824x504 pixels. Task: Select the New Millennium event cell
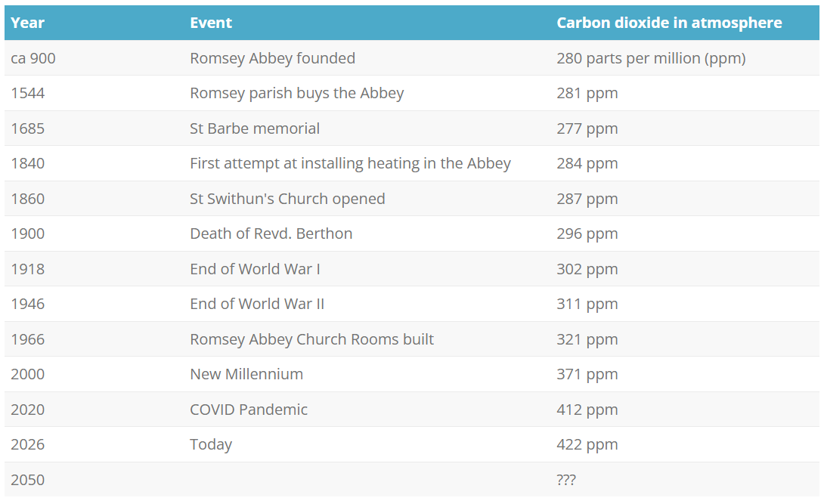tap(246, 374)
